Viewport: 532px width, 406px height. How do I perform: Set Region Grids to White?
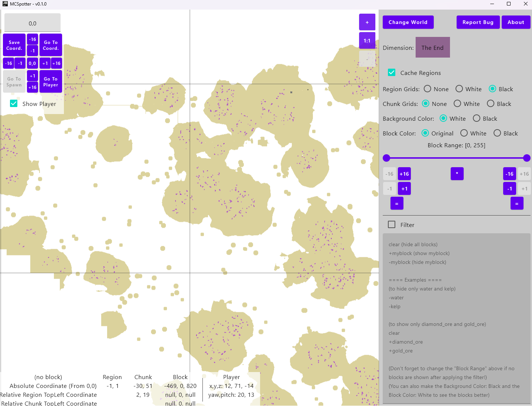(x=459, y=89)
